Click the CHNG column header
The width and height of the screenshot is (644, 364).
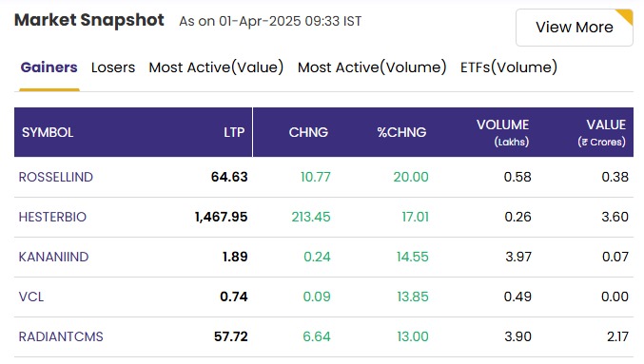[308, 132]
